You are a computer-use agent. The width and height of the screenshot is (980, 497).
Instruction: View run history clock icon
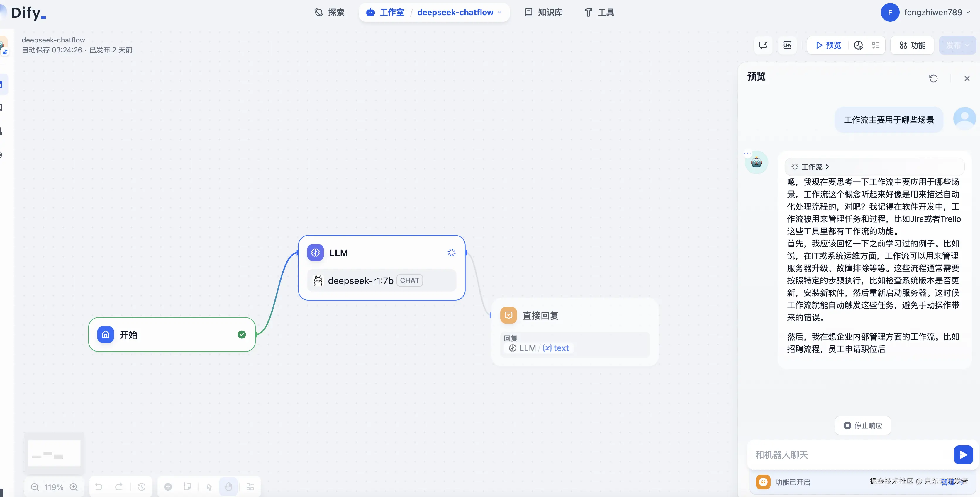pos(858,45)
